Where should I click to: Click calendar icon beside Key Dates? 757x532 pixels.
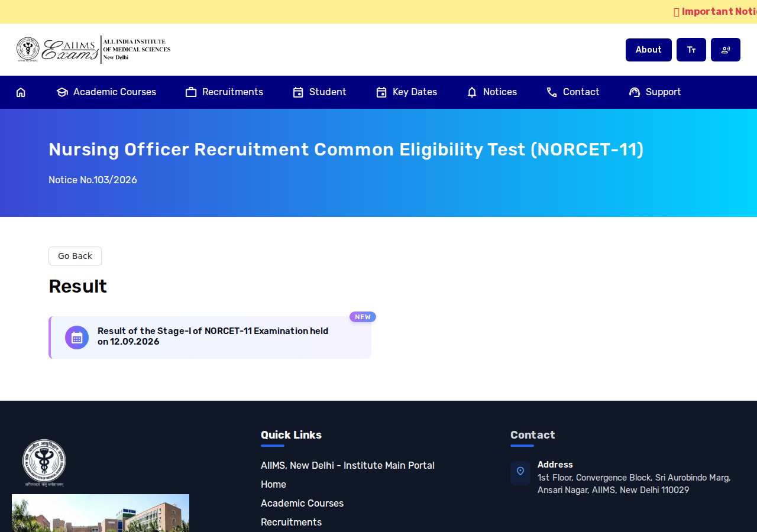click(381, 92)
